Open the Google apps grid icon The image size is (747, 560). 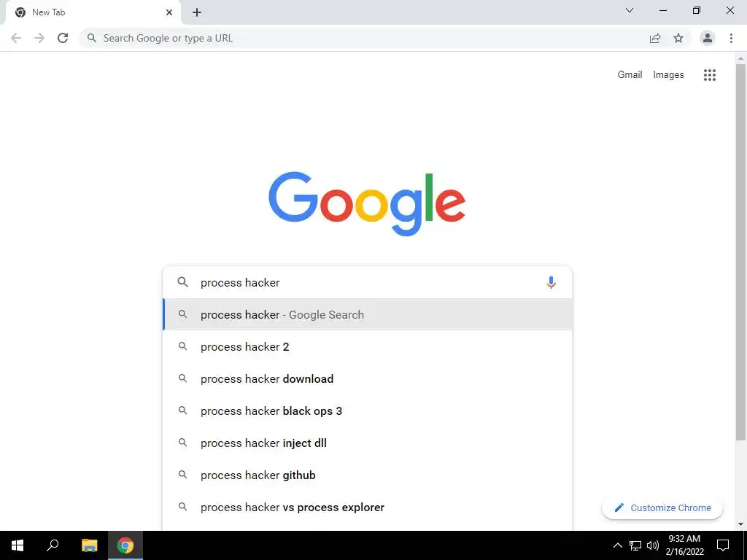coord(709,75)
